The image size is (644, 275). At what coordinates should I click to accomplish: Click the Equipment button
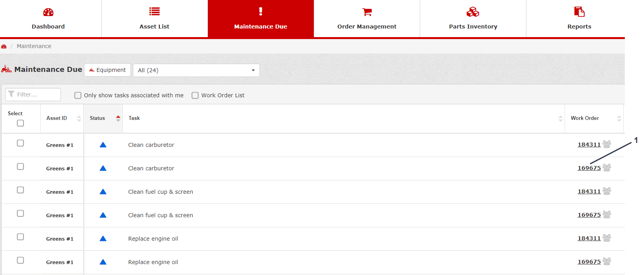[107, 70]
